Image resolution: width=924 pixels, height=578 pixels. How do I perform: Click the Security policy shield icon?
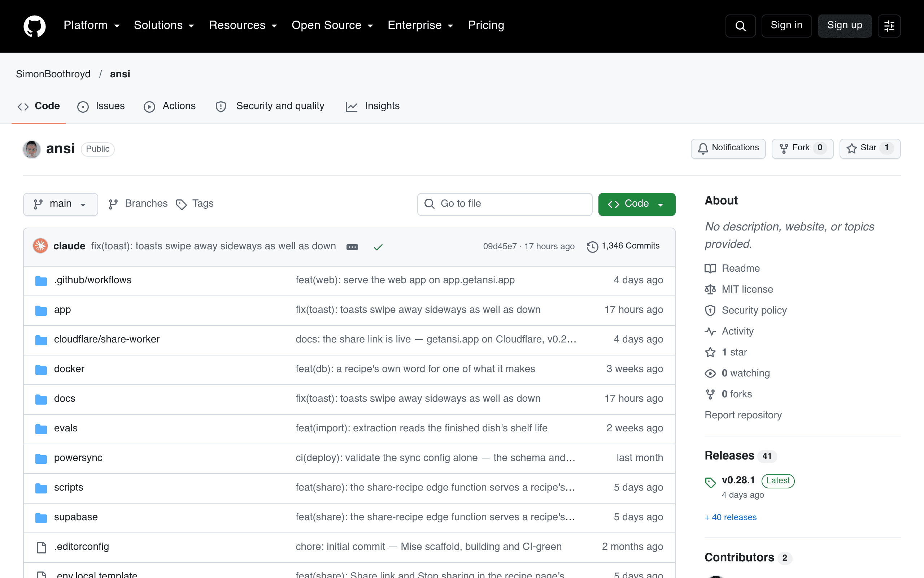pos(710,310)
